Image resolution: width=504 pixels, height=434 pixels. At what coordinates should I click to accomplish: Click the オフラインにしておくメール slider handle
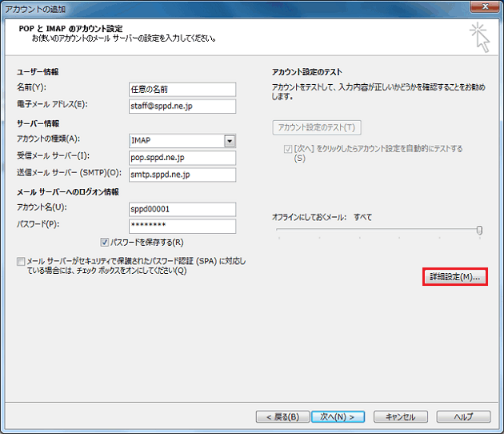tap(479, 231)
